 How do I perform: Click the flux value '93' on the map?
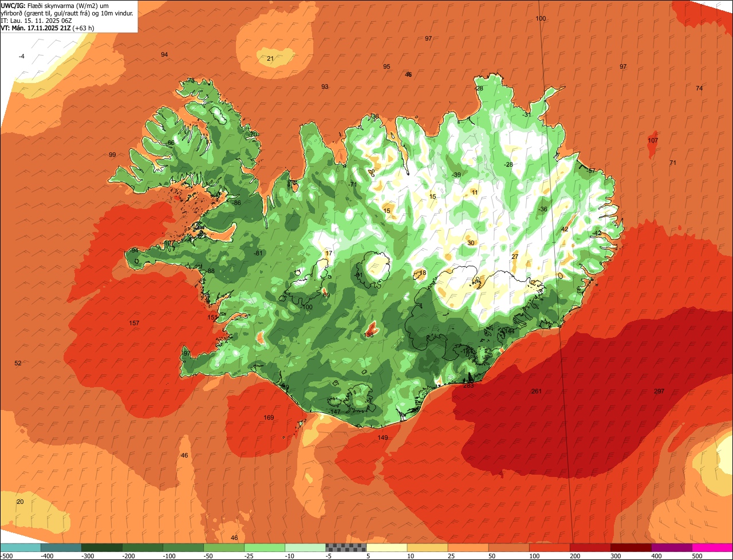325,86
